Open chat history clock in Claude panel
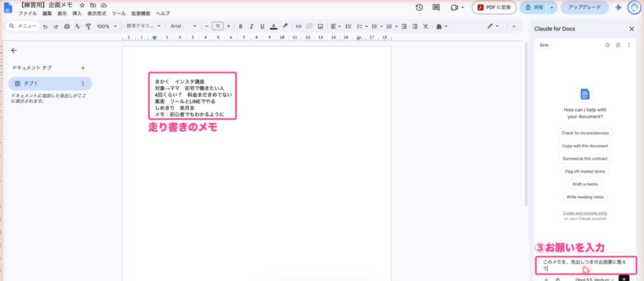644x281 pixels. click(608, 45)
